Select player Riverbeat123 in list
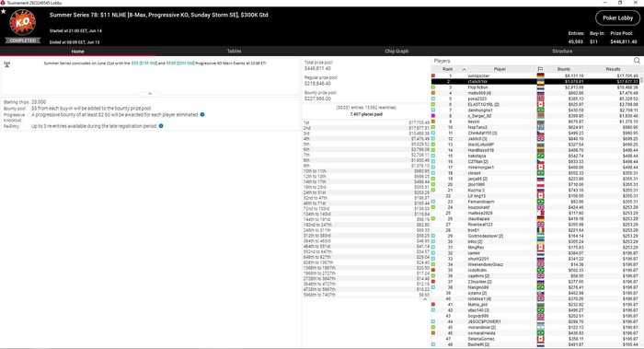Screen dimensions: 644x349 (x=479, y=225)
